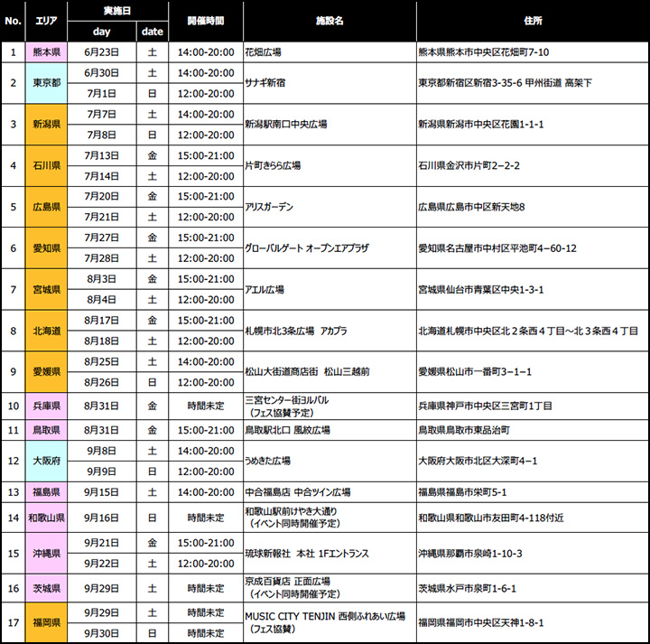Click address 石川県金沢市片町2-2-2
This screenshot has height=644, width=650.
tap(469, 165)
